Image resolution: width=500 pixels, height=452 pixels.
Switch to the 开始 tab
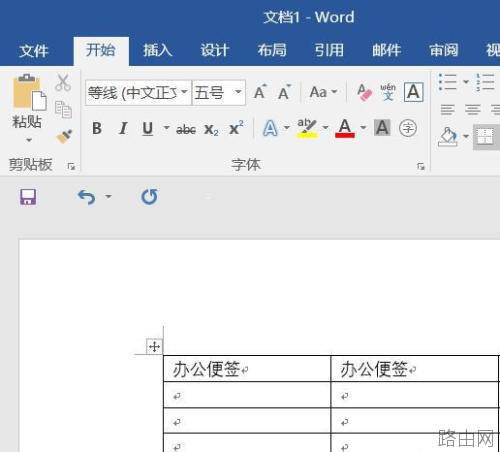100,50
